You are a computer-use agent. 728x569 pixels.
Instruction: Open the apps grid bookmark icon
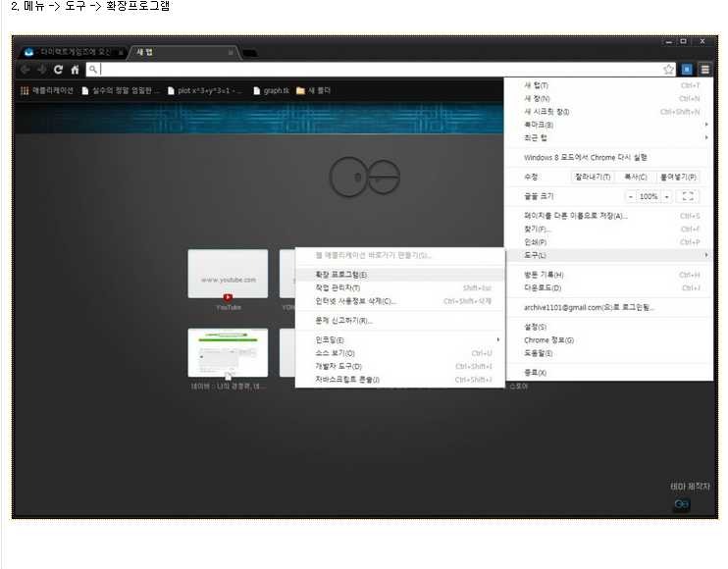click(25, 91)
